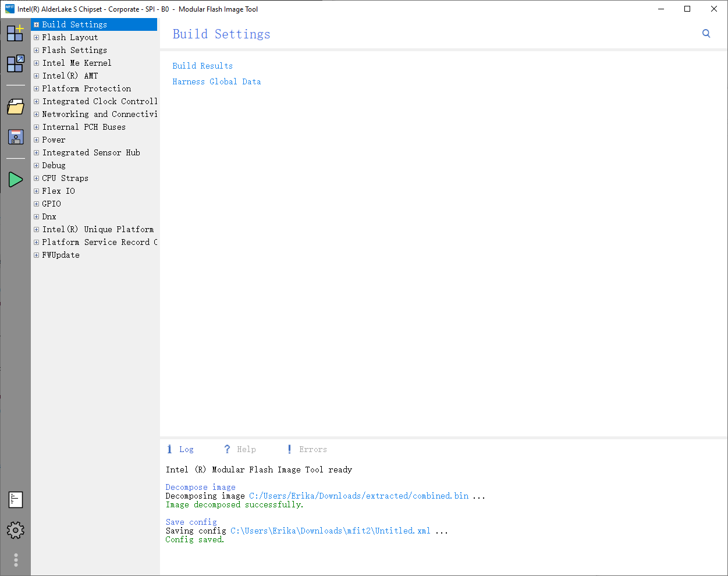
Task: Open an existing flash image file
Action: point(15,106)
